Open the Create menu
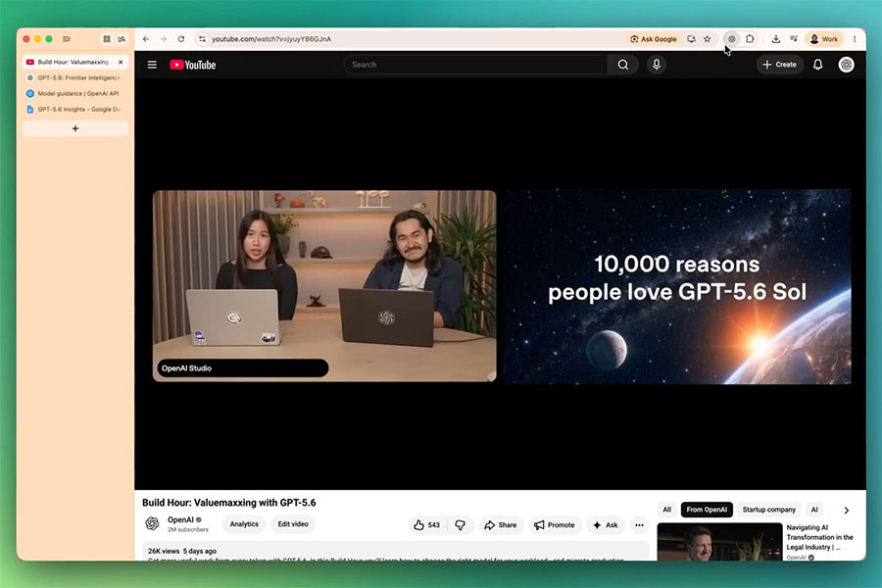 780,65
